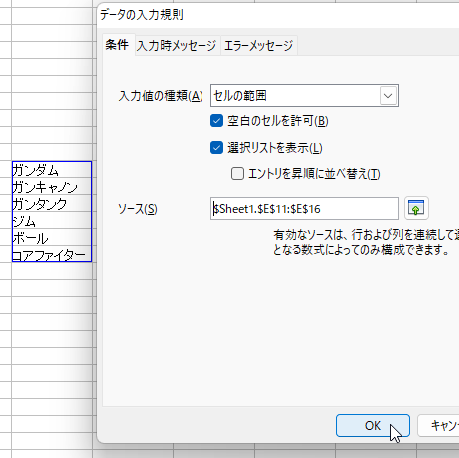Enable エントリを昇順に並べ替え checkbox
This screenshot has width=459, height=458.
(237, 174)
